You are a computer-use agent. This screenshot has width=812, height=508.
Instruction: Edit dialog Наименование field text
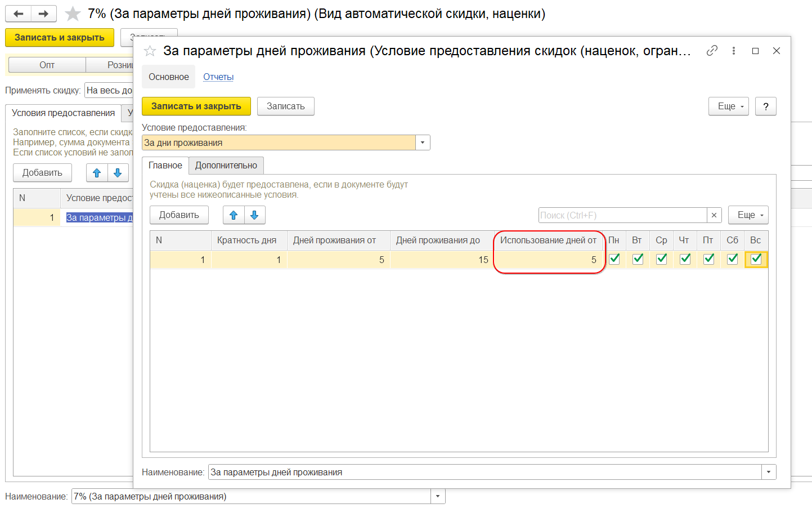click(485, 472)
